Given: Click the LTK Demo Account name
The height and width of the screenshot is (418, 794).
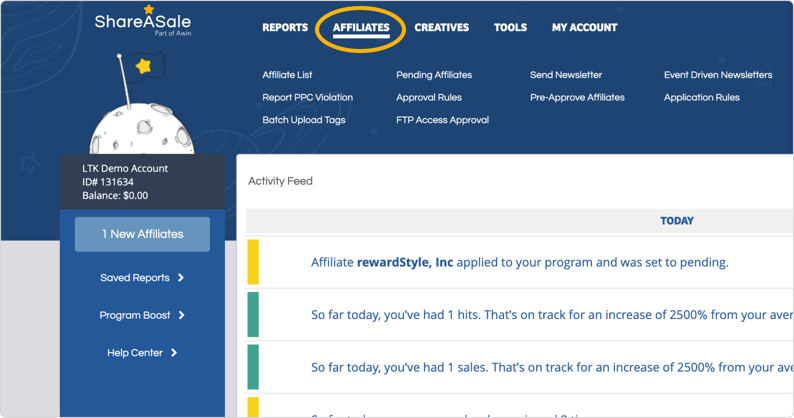Looking at the screenshot, I should click(x=125, y=169).
